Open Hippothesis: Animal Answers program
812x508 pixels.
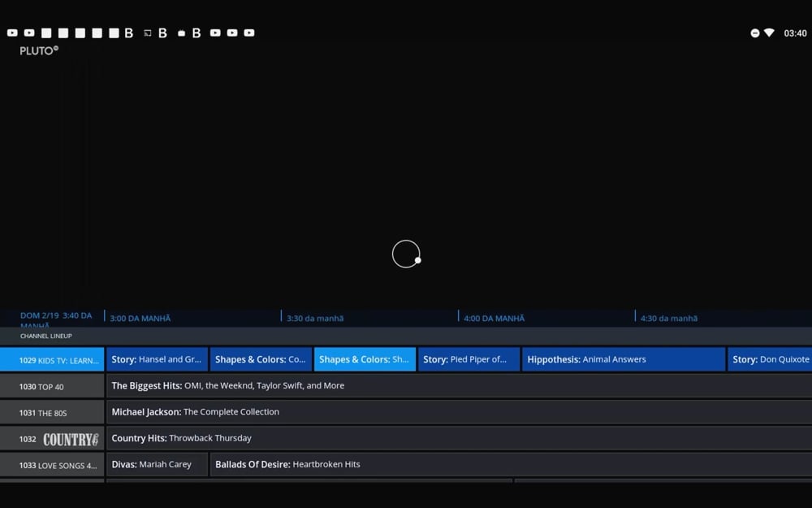[623, 359]
